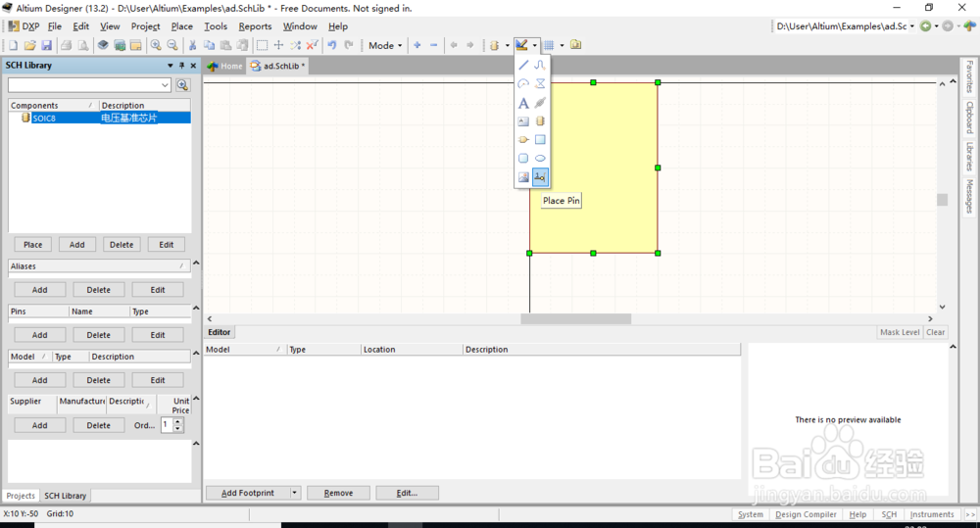Open the Design Compiler status bar panel

point(806,514)
